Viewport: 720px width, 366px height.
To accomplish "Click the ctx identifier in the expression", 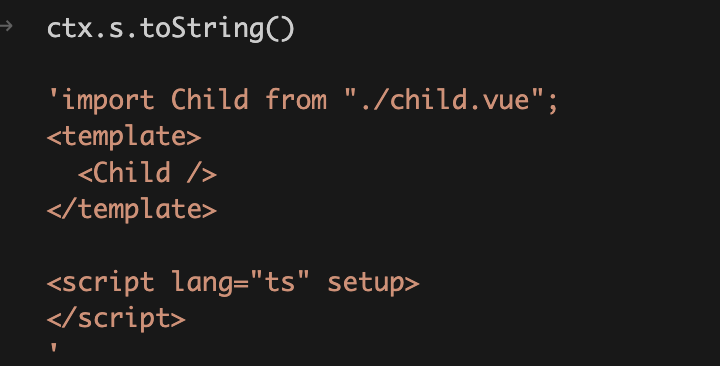I will tap(70, 29).
